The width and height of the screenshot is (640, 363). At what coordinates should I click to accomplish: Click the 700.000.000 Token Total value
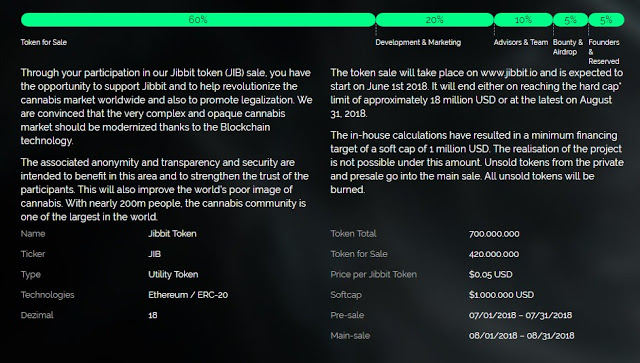[494, 234]
